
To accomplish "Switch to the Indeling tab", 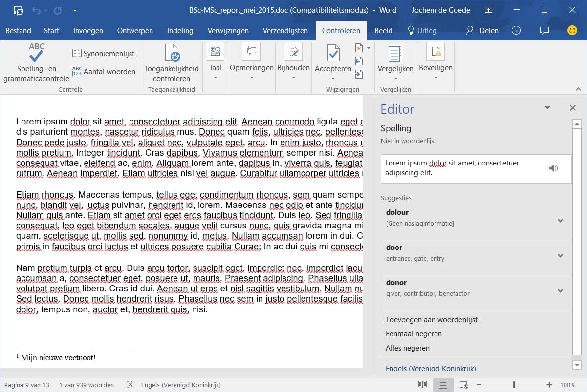I will [180, 30].
